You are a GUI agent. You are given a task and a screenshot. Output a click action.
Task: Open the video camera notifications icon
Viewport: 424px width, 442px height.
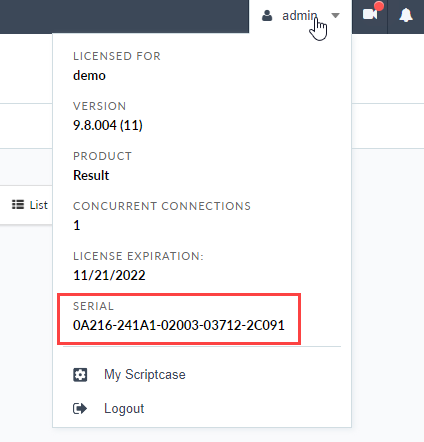(370, 15)
